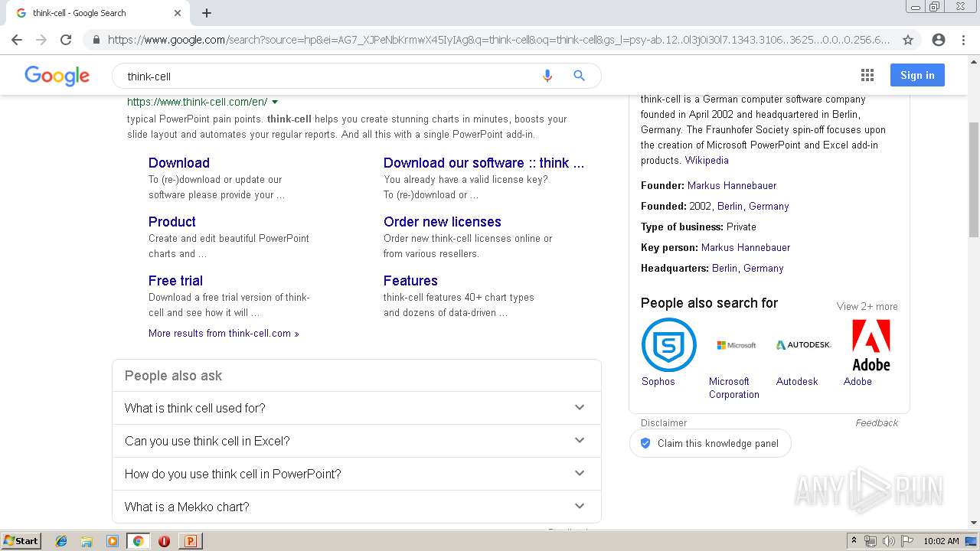
Task: Expand What is a Mekko chart
Action: tap(357, 507)
